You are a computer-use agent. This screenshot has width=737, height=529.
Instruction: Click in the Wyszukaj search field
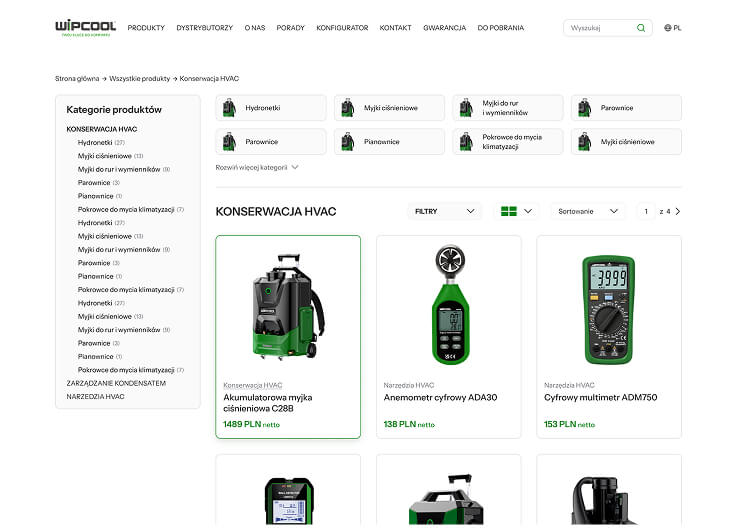600,28
